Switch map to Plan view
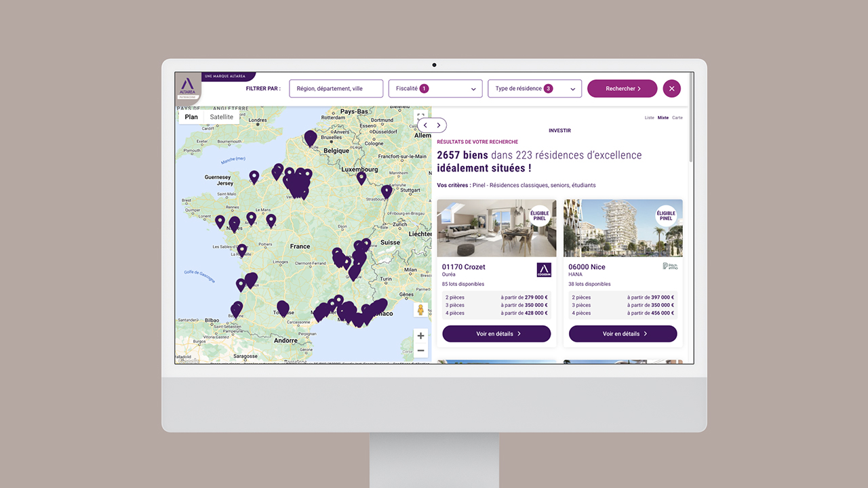The height and width of the screenshot is (488, 868). coord(191,117)
